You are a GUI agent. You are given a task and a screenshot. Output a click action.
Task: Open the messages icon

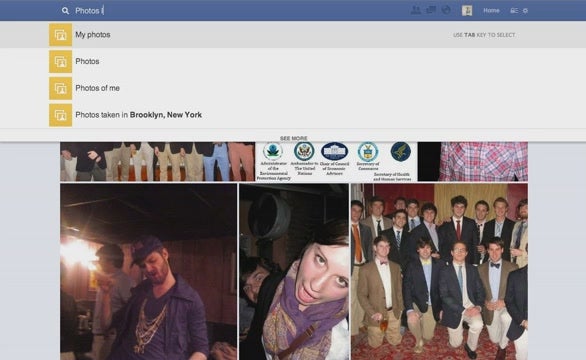[x=431, y=10]
